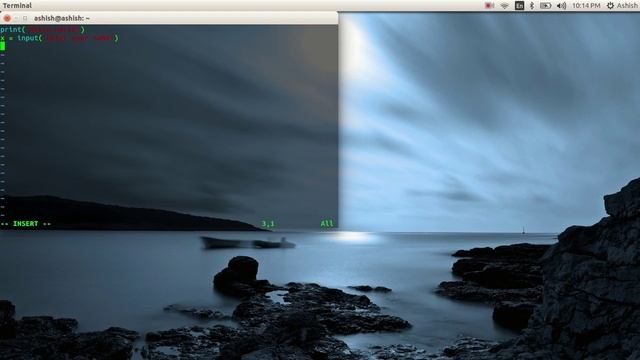Open the battery status indicator
This screenshot has width=640, height=360.
(546, 6)
